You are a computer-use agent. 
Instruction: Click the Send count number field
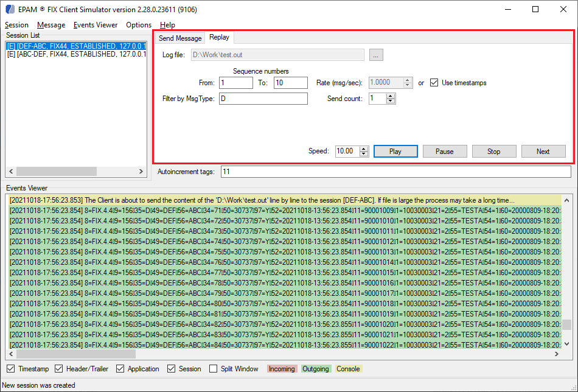coord(377,99)
